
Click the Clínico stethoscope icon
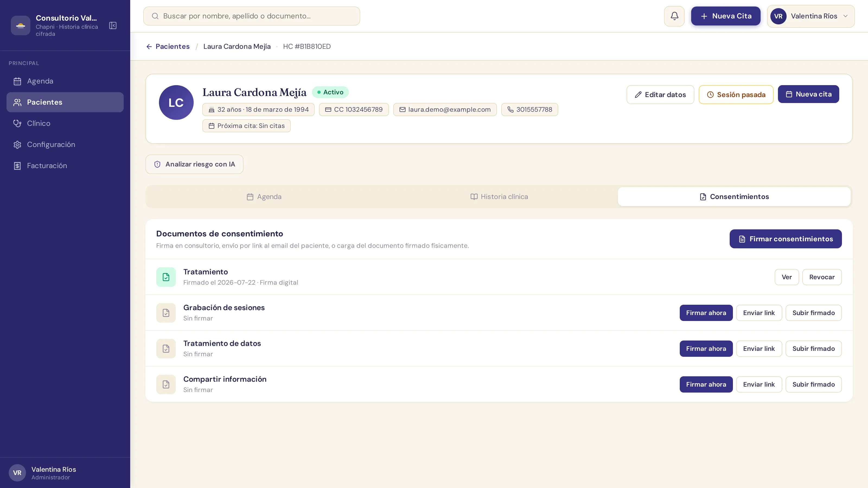click(17, 123)
